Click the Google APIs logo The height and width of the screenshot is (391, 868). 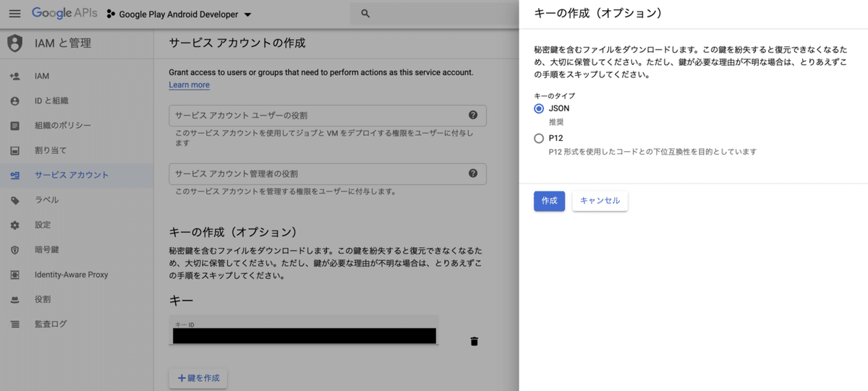(x=64, y=14)
